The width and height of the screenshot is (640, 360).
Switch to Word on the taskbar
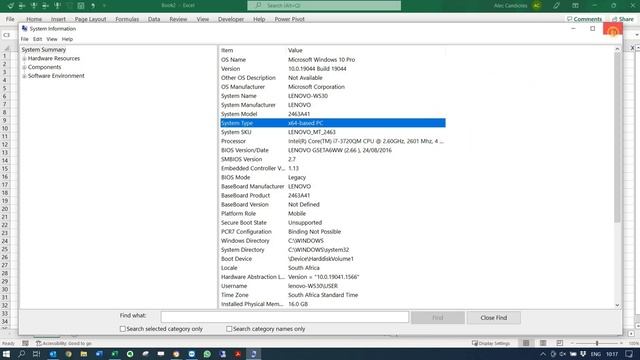99,354
